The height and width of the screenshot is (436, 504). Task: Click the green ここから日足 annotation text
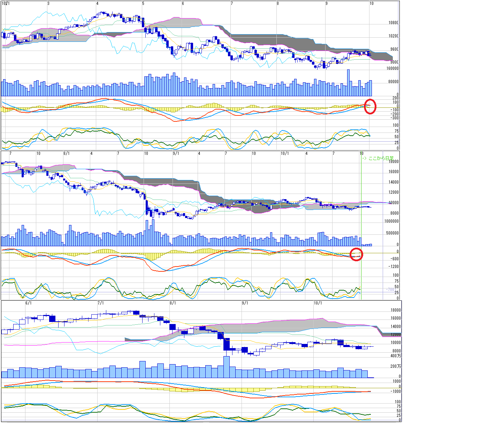tap(378, 158)
